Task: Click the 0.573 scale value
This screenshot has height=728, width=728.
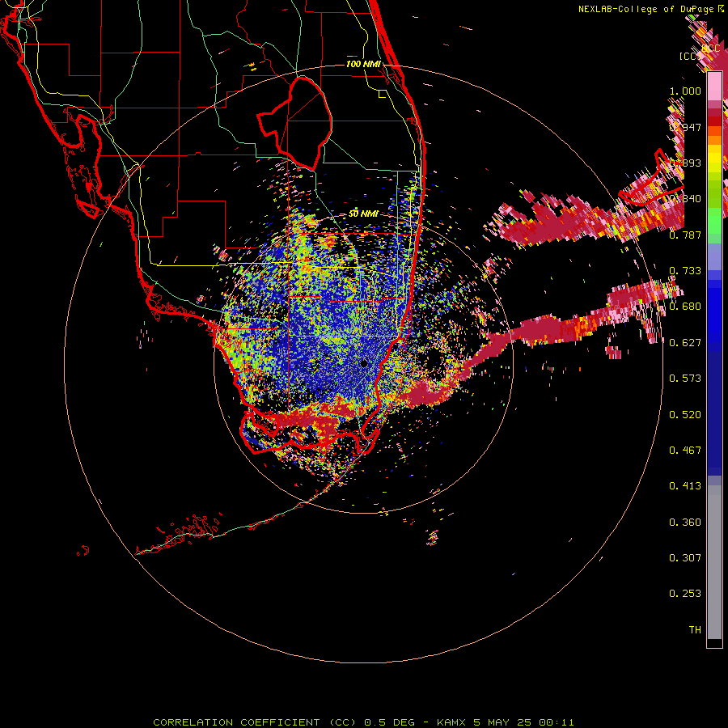Action: pyautogui.click(x=685, y=379)
